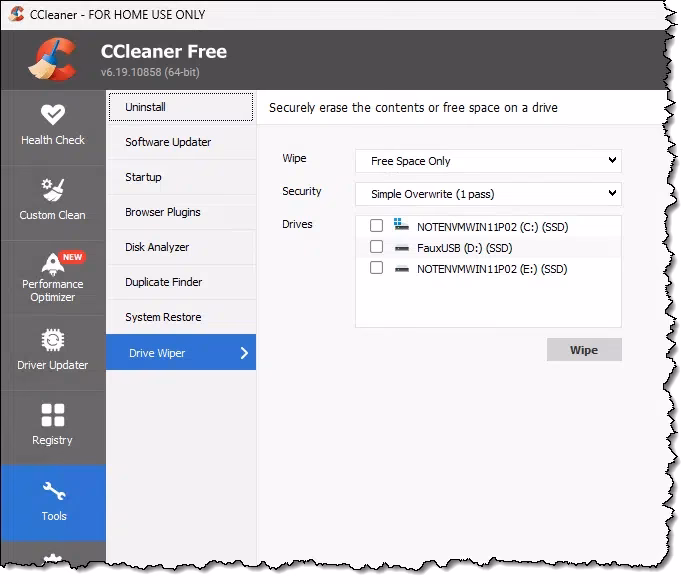
Task: Open the Driver Updater section
Action: tap(53, 353)
